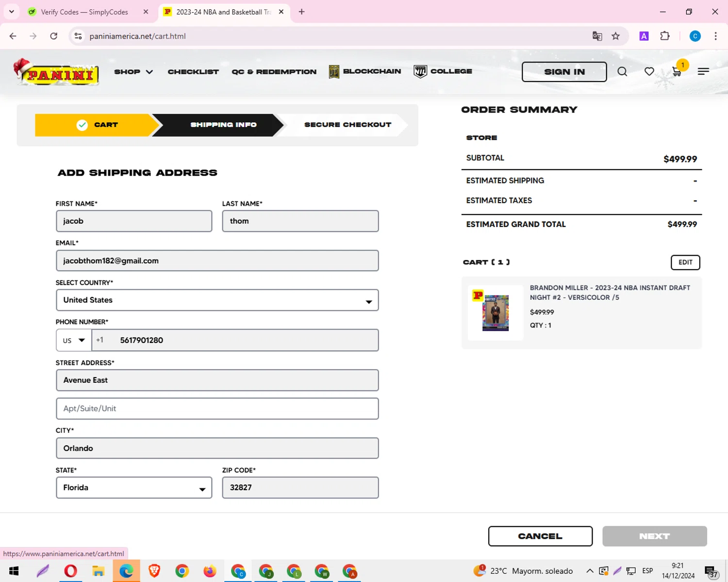
Task: Open the State dropdown showing Florida
Action: tap(134, 487)
